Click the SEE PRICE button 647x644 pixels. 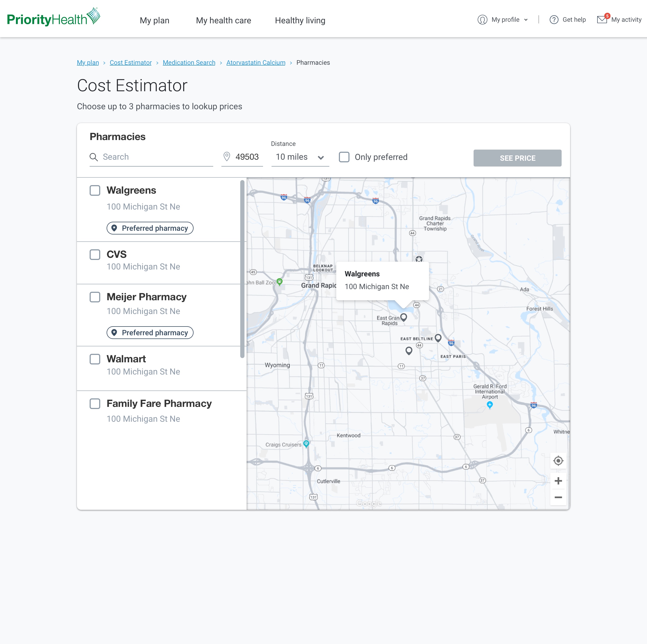click(517, 158)
